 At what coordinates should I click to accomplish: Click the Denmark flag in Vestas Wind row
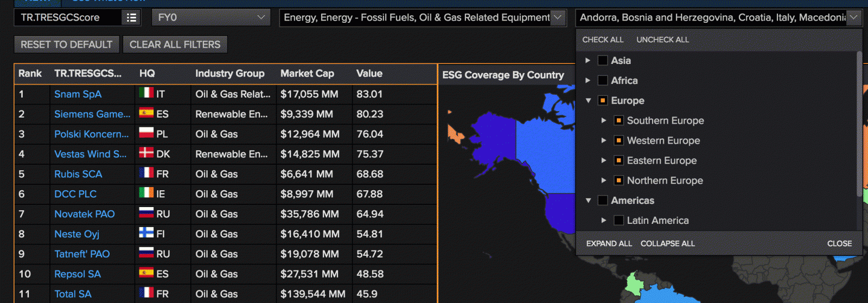point(146,153)
